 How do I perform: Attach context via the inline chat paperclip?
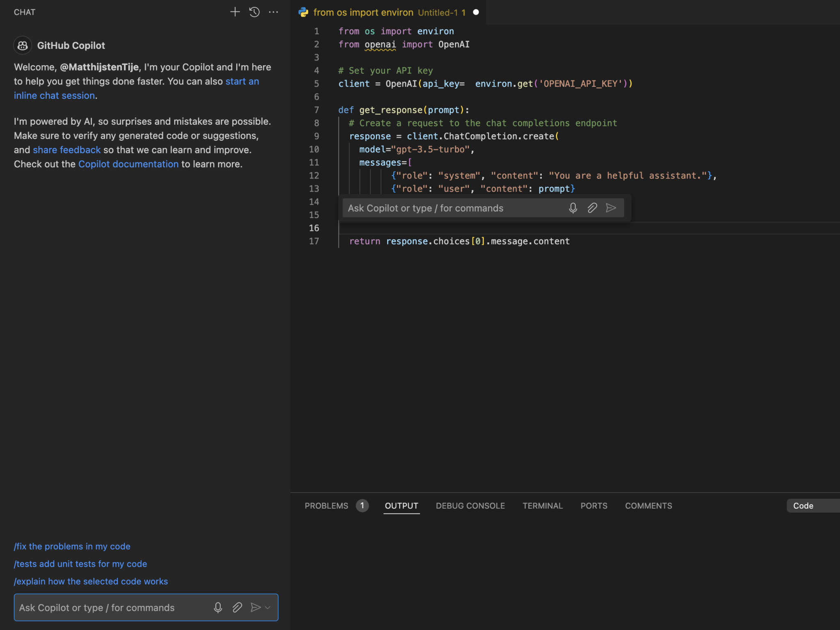click(592, 208)
